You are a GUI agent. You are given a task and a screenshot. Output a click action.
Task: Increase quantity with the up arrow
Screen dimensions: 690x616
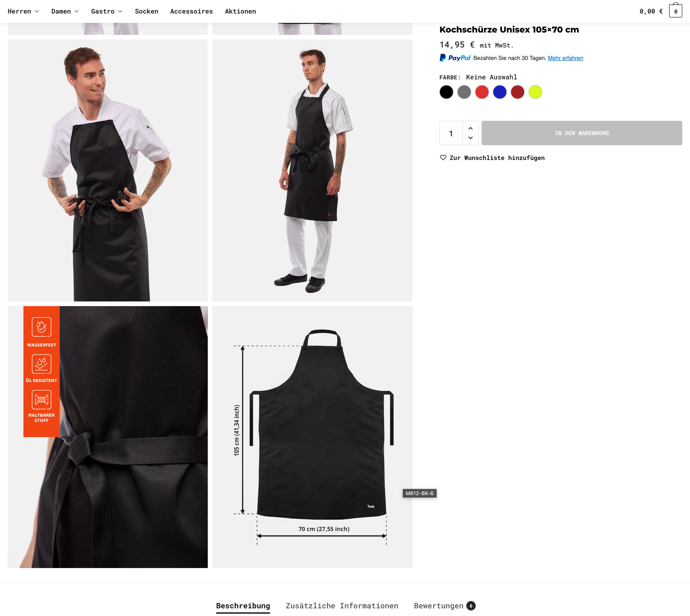click(x=470, y=128)
